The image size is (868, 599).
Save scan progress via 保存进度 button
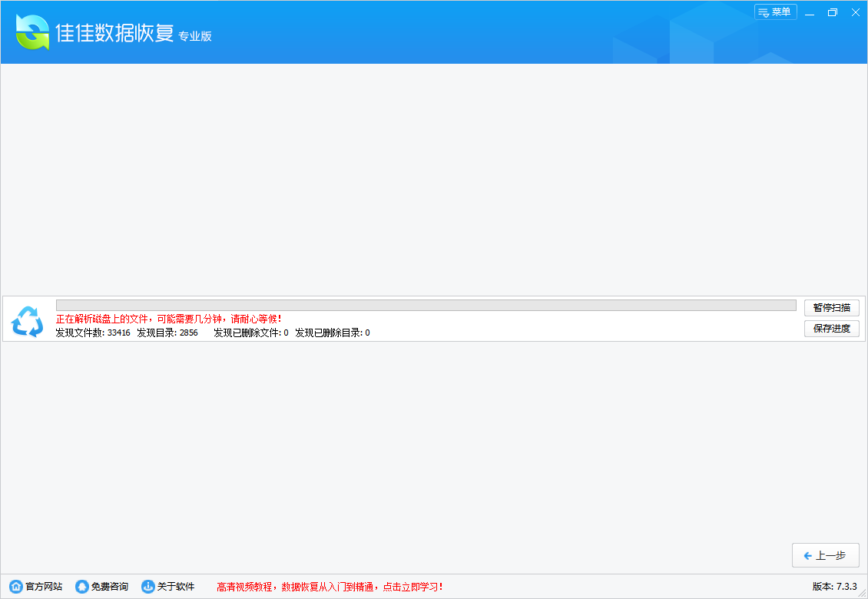(x=832, y=329)
